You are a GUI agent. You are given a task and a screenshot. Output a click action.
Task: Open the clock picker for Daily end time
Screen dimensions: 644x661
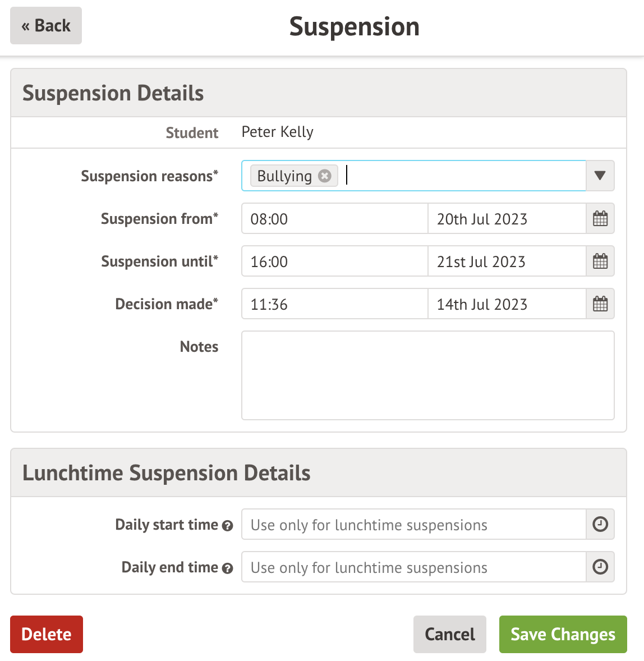point(600,567)
